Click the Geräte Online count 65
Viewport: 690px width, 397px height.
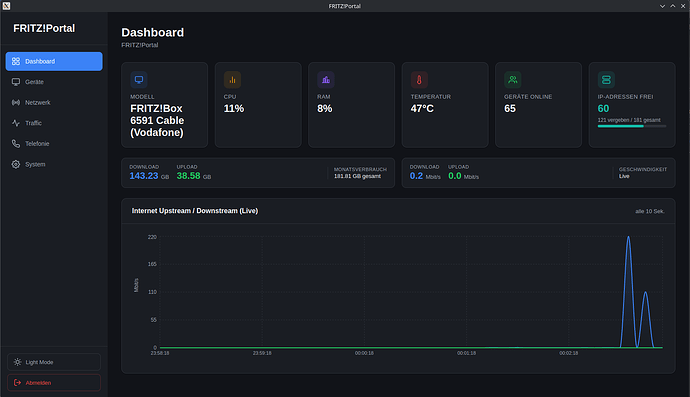click(510, 109)
